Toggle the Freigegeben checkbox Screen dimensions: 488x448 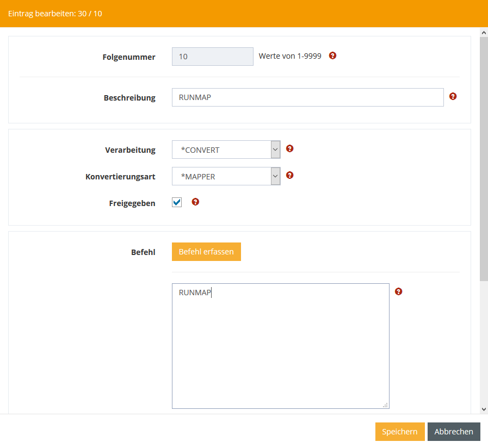click(x=177, y=202)
